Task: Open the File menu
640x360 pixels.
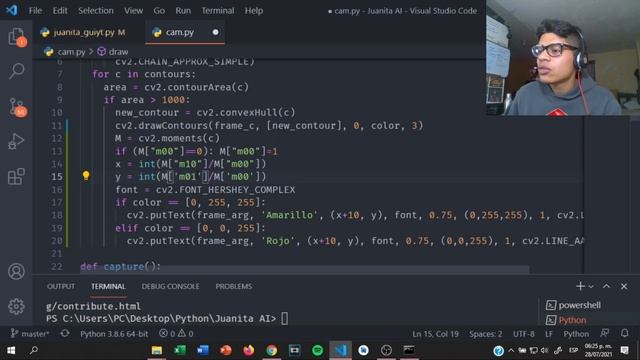Action: coord(35,11)
